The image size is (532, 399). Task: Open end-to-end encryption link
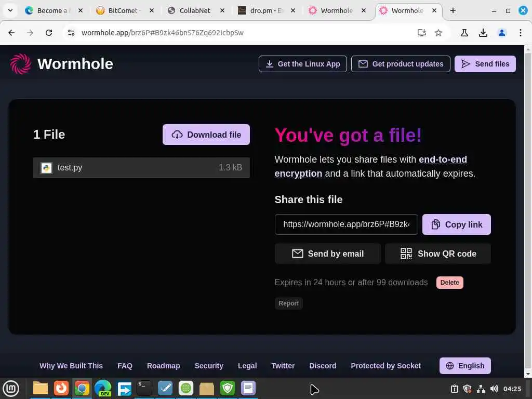coord(370,166)
